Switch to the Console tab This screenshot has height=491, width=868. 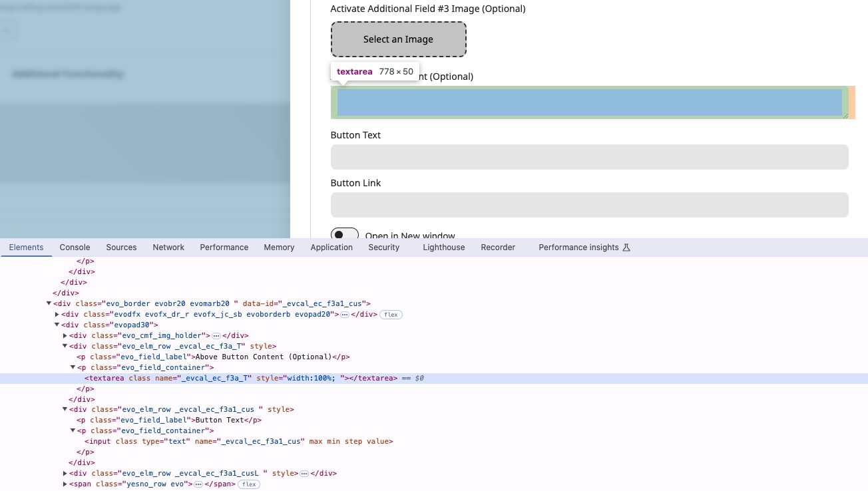[x=75, y=247]
